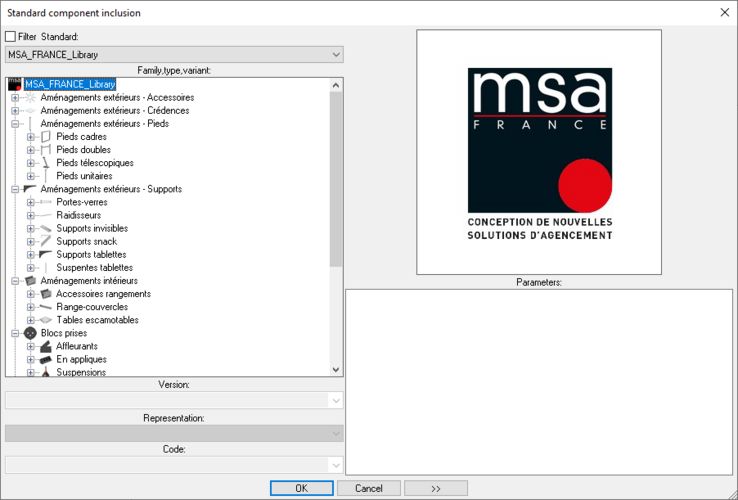
Task: Collapse the Aménagements extérieurs - Pieds node
Action: (x=14, y=124)
